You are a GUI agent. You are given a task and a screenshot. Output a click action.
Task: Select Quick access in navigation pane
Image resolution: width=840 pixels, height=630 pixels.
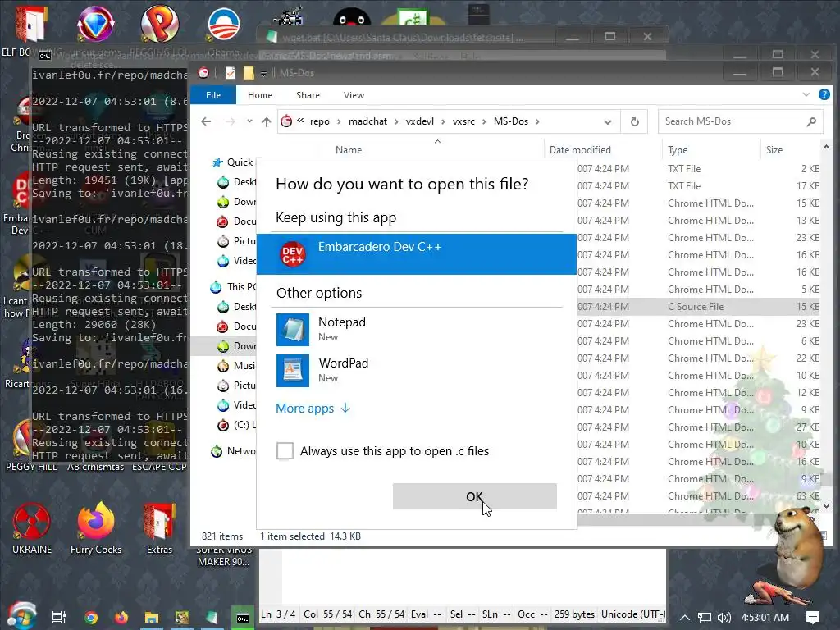click(x=234, y=162)
